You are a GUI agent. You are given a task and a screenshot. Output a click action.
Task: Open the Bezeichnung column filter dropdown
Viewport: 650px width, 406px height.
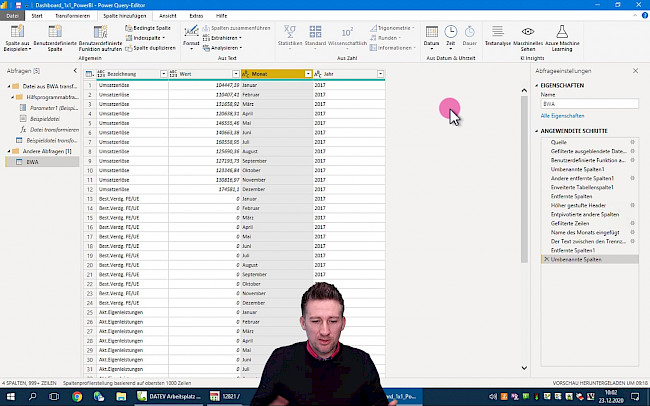[x=165, y=74]
